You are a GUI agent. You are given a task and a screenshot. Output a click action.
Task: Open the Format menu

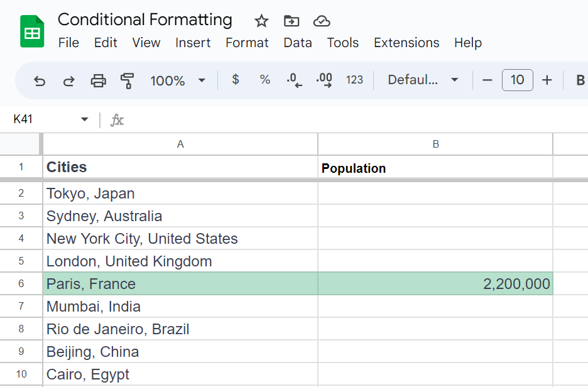pos(247,43)
